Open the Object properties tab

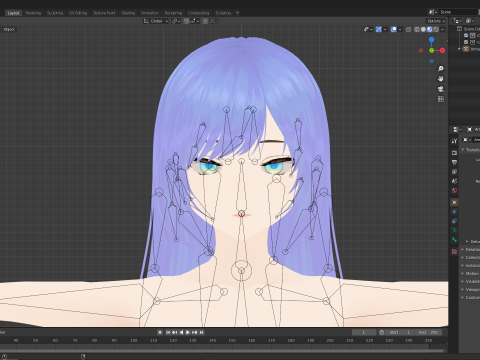coord(454,202)
